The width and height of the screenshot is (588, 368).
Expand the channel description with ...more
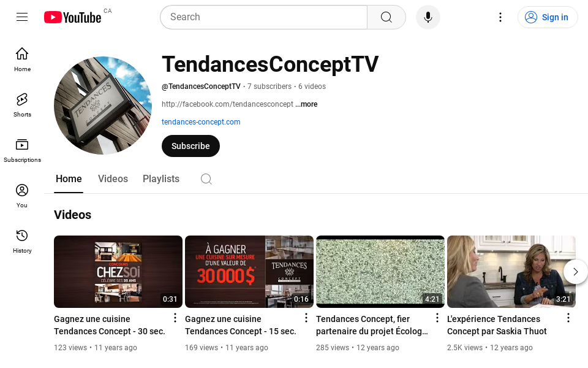(x=306, y=104)
